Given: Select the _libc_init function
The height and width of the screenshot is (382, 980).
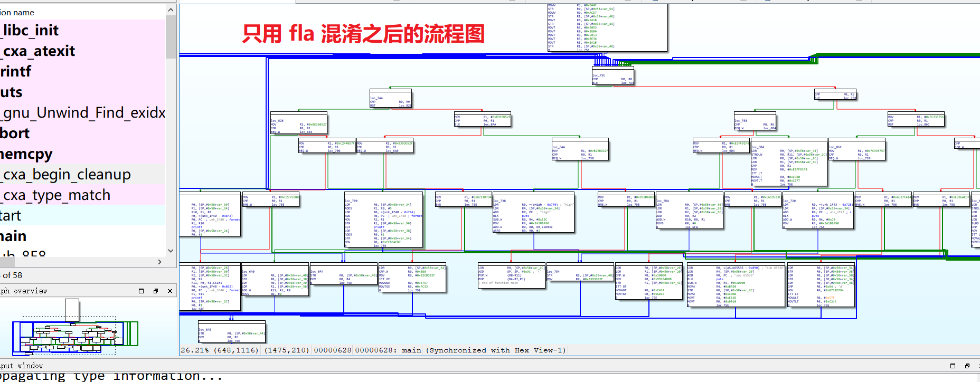Looking at the screenshot, I should (82, 30).
